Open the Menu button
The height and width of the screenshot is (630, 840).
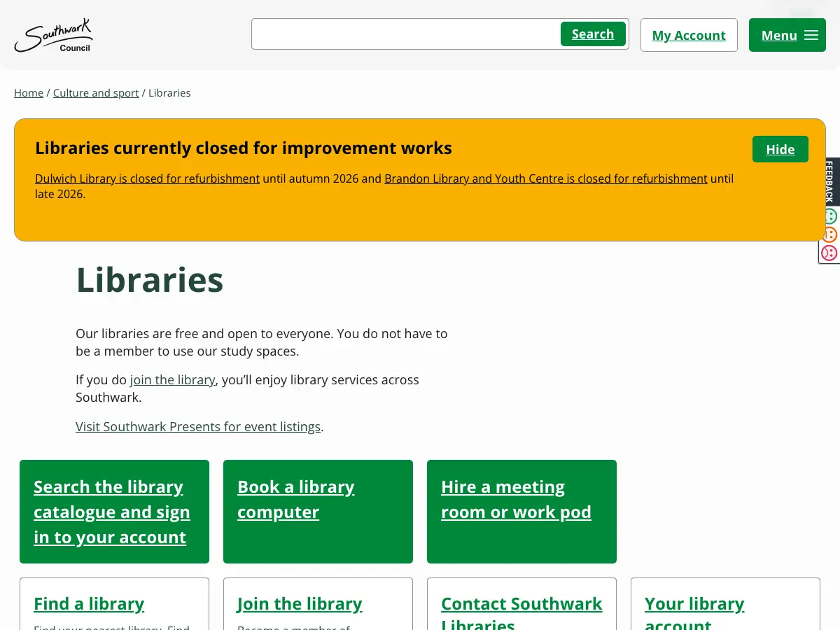point(787,35)
